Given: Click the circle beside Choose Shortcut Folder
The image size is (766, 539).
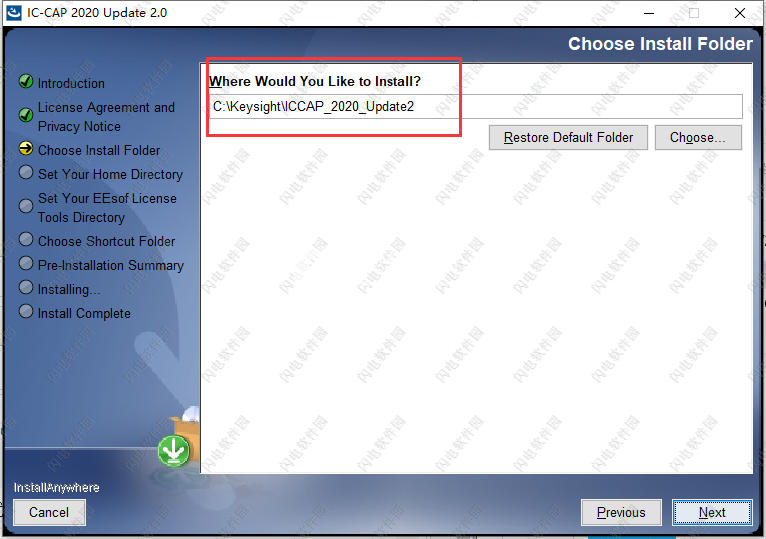Looking at the screenshot, I should click(x=26, y=239).
